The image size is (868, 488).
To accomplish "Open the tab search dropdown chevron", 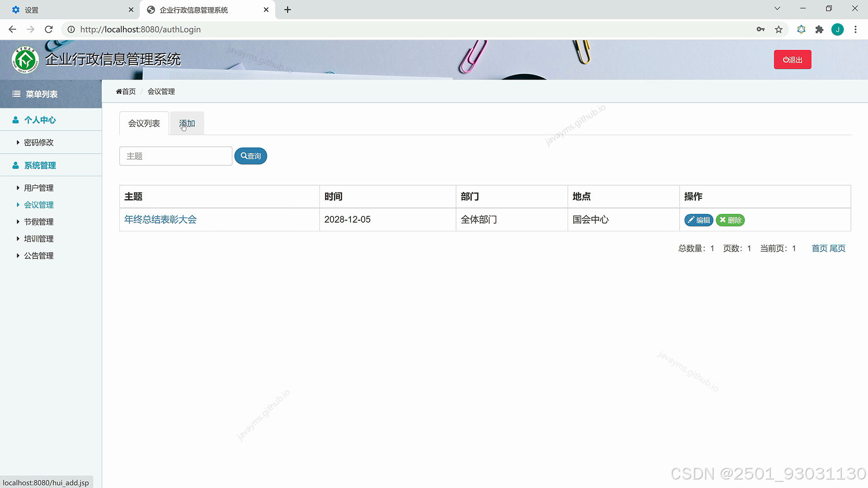I will point(777,9).
